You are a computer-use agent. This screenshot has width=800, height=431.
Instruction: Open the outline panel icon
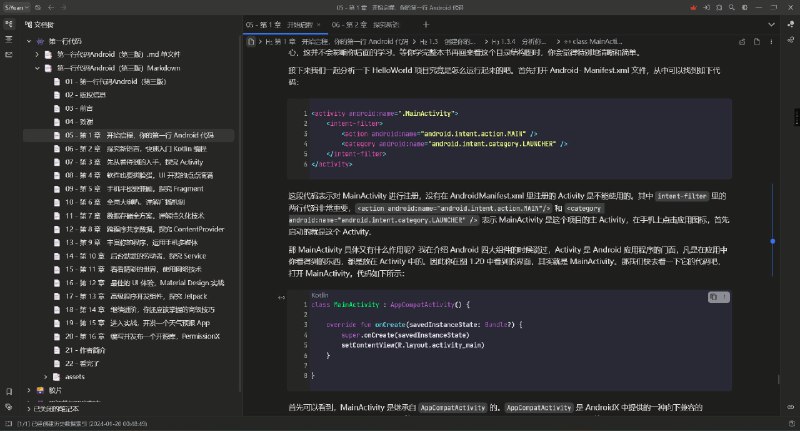tap(9, 39)
